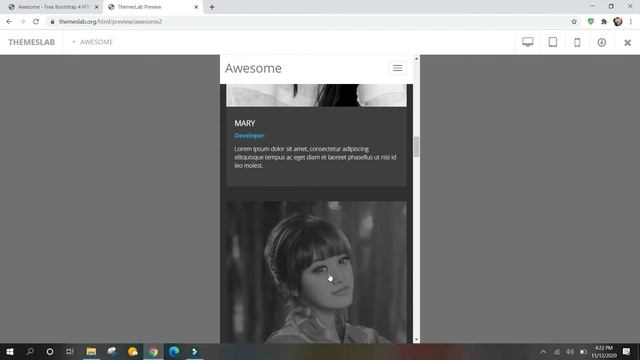This screenshot has height=360, width=640.
Task: Click the woman's portrait photo
Action: (316, 272)
